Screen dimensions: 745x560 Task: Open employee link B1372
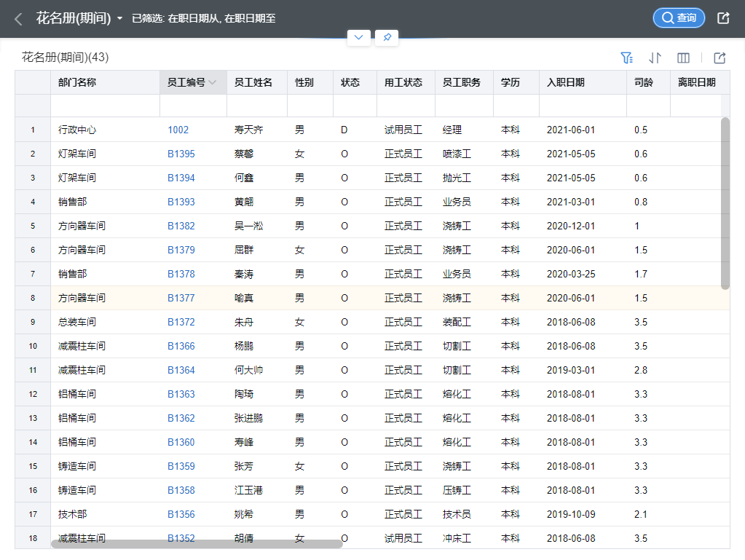click(x=181, y=322)
